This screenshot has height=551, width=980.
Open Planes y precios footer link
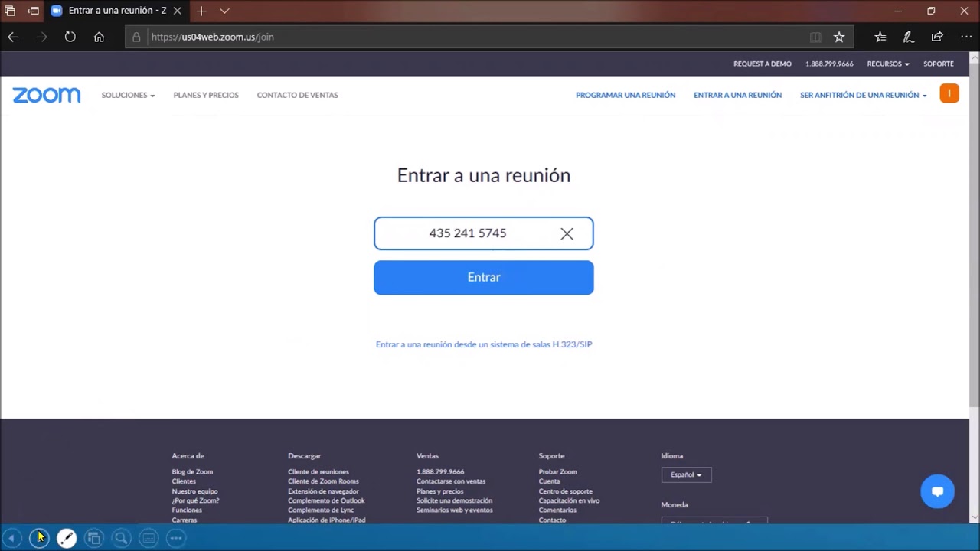click(x=439, y=491)
